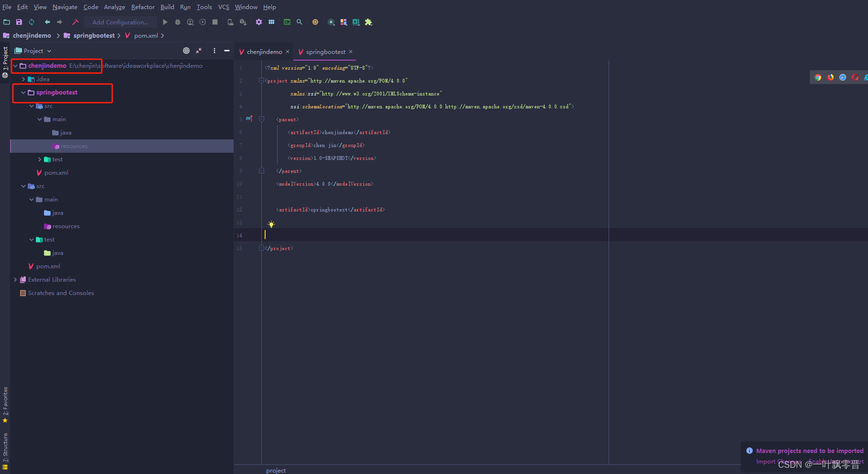The height and width of the screenshot is (474, 868).
Task: Build project with the hammer icon
Action: [x=75, y=22]
